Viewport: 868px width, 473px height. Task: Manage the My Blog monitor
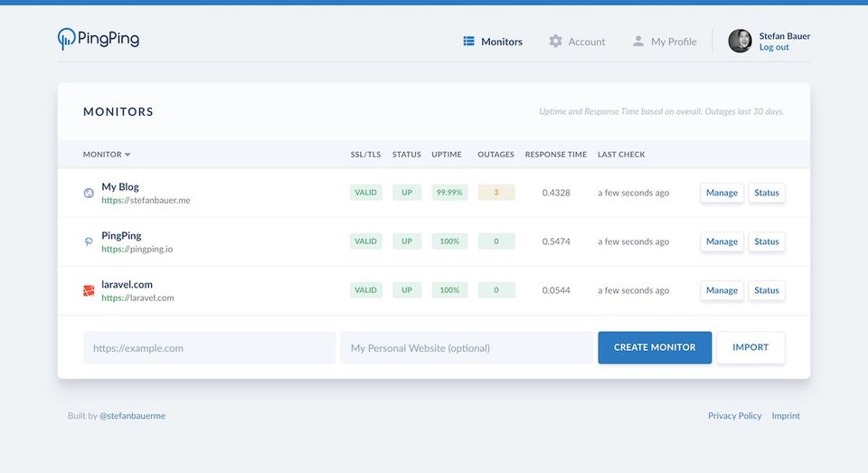coord(722,193)
